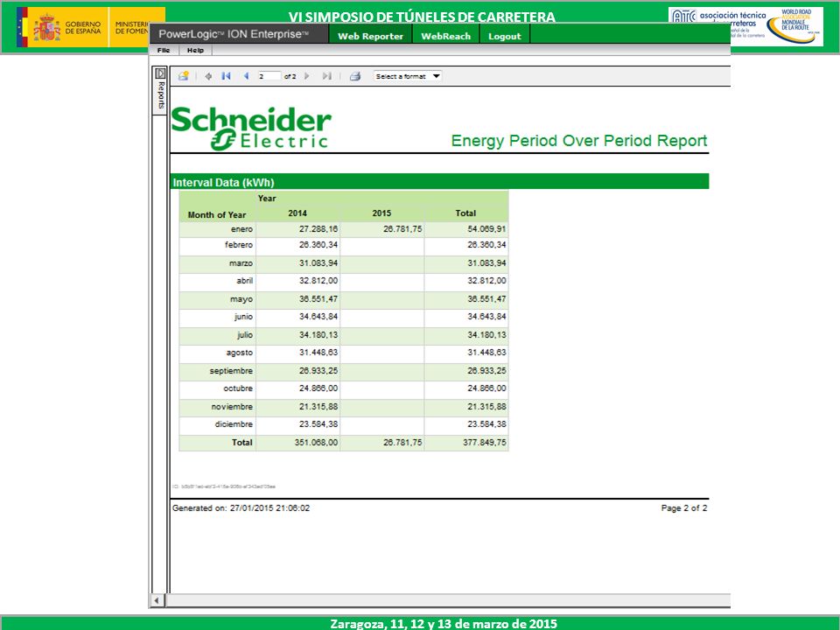The height and width of the screenshot is (630, 840).
Task: Click the Energy Period Over Period Report title
Action: (x=579, y=141)
